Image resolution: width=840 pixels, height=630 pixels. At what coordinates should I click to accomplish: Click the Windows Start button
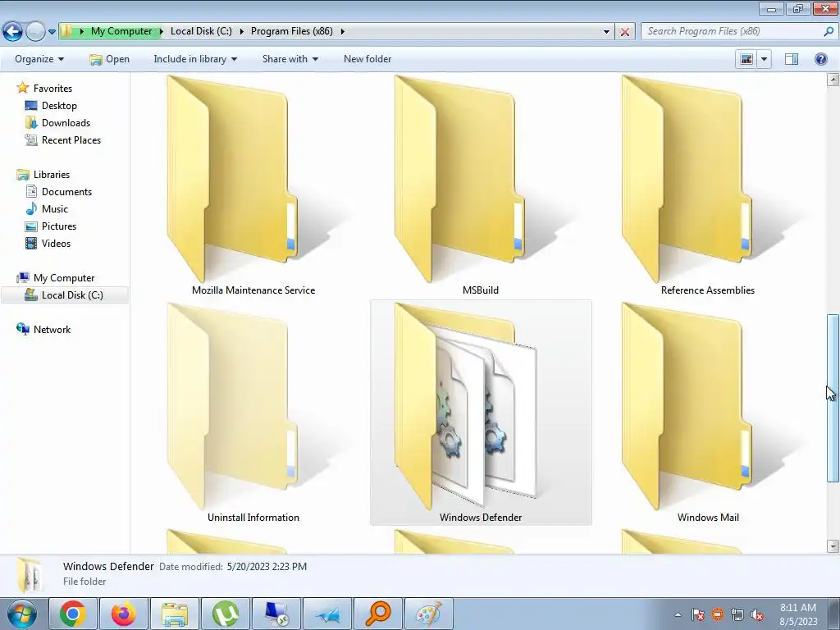coord(22,614)
